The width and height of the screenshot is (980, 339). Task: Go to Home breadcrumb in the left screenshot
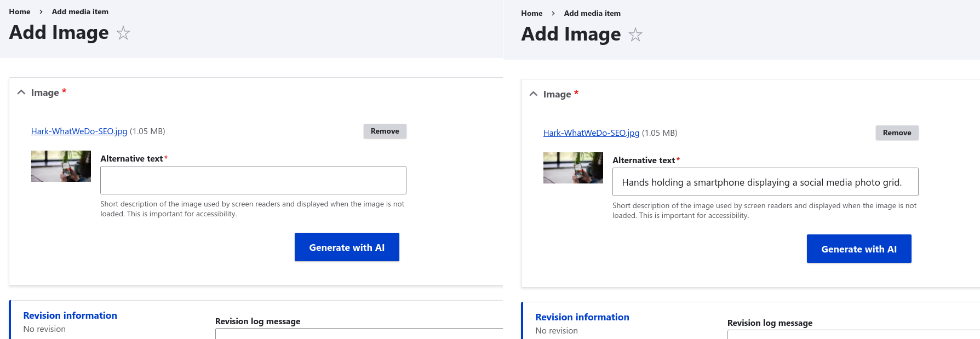coord(20,12)
